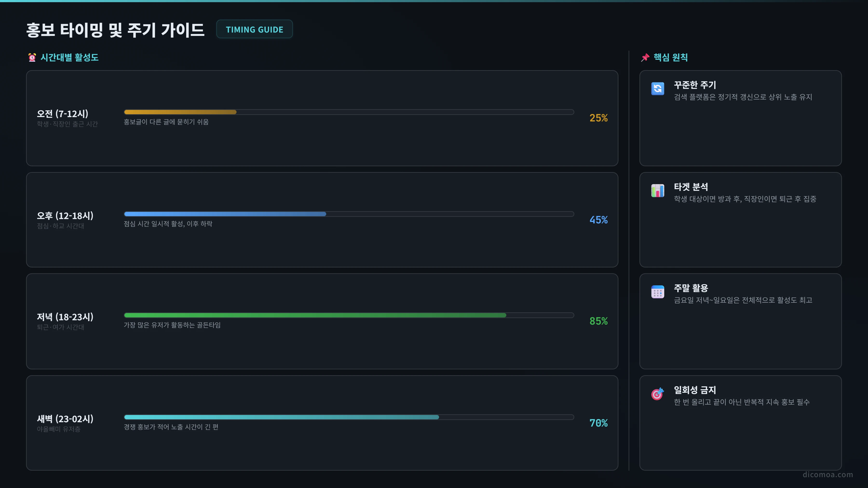Select the 꾸준한 주기 card title
Image resolution: width=868 pixels, height=488 pixels.
[x=695, y=85]
